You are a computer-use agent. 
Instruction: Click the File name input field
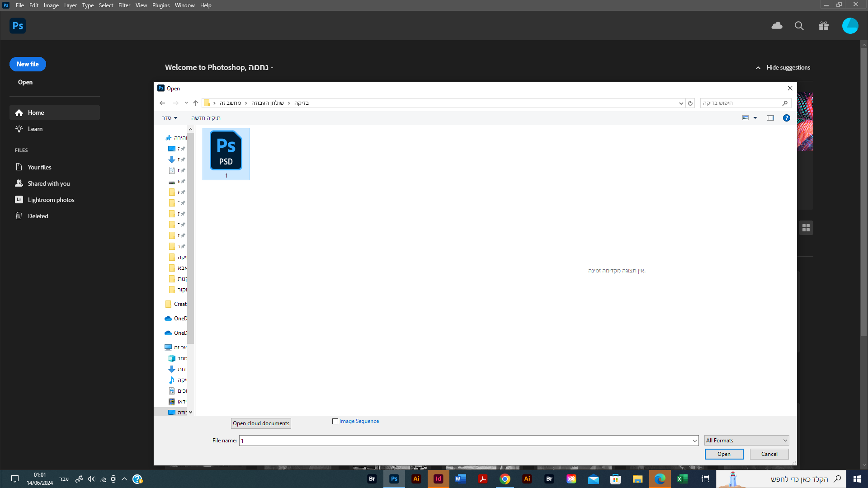(466, 441)
